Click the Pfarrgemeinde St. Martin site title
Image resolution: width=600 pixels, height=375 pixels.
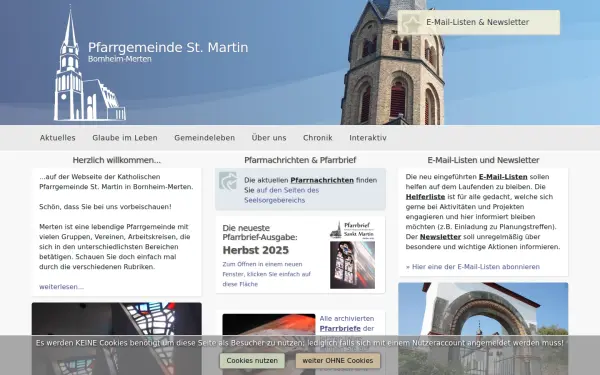pyautogui.click(x=168, y=47)
